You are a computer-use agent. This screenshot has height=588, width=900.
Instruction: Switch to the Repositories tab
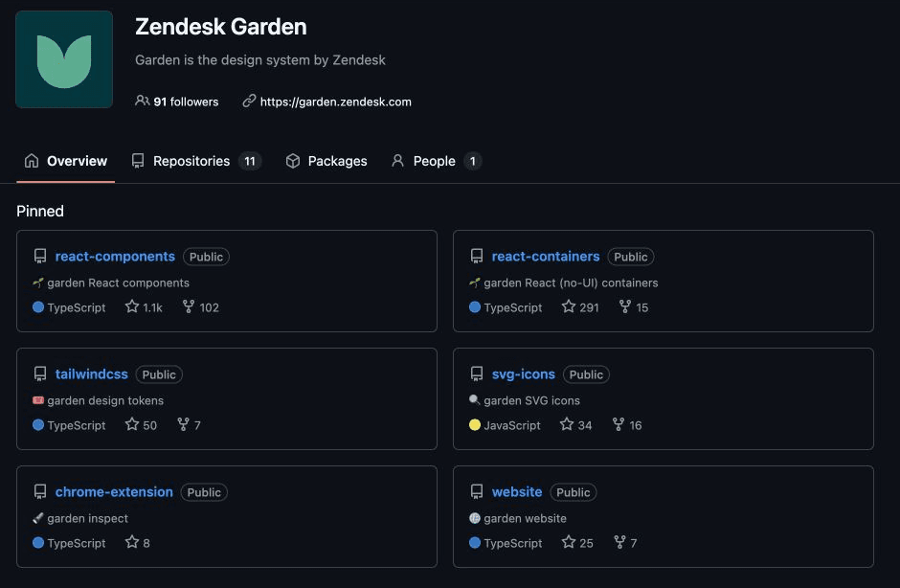click(195, 161)
